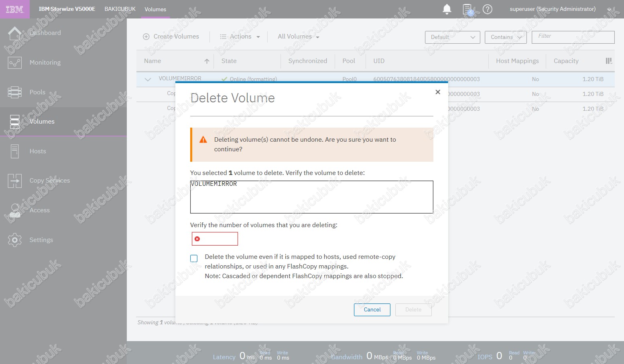Collapse the VOLUMEMIRROR row chevron
This screenshot has height=364, width=624.
pyautogui.click(x=148, y=79)
